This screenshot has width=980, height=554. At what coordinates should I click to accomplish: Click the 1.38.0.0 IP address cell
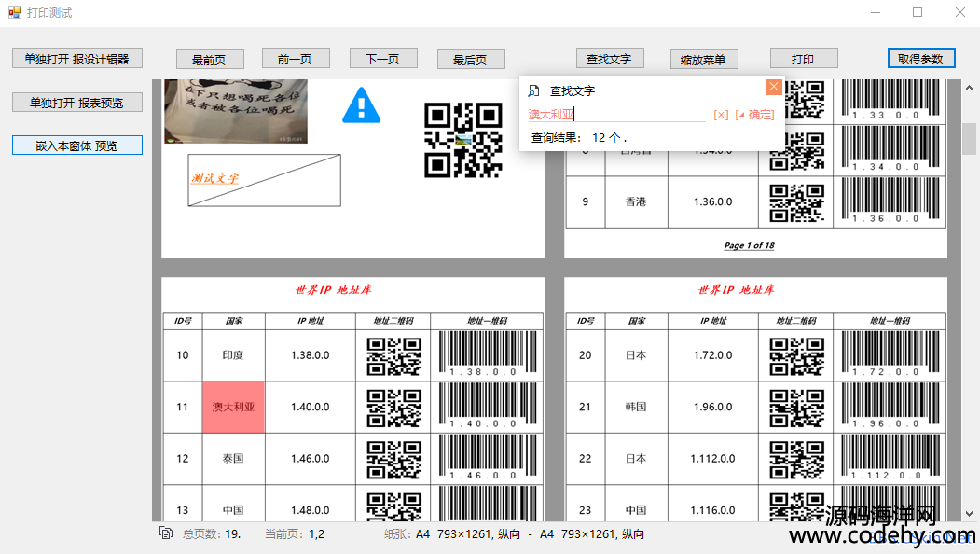coord(310,355)
